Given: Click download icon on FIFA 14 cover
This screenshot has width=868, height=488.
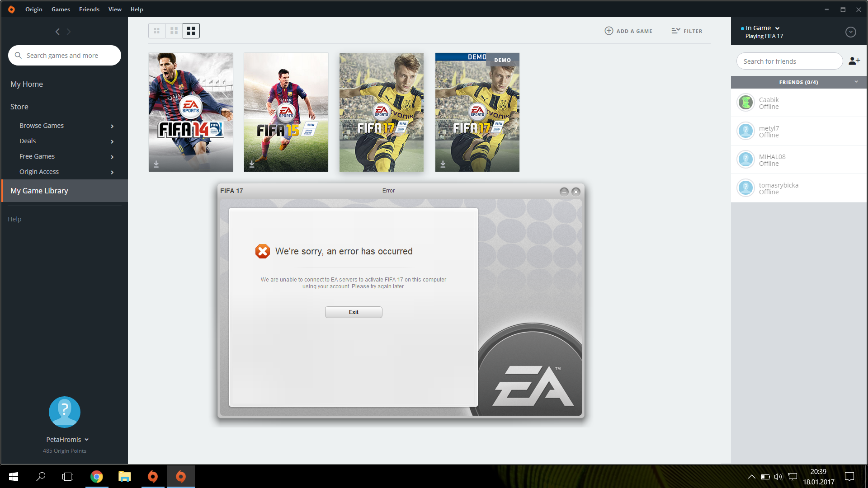Looking at the screenshot, I should [156, 164].
